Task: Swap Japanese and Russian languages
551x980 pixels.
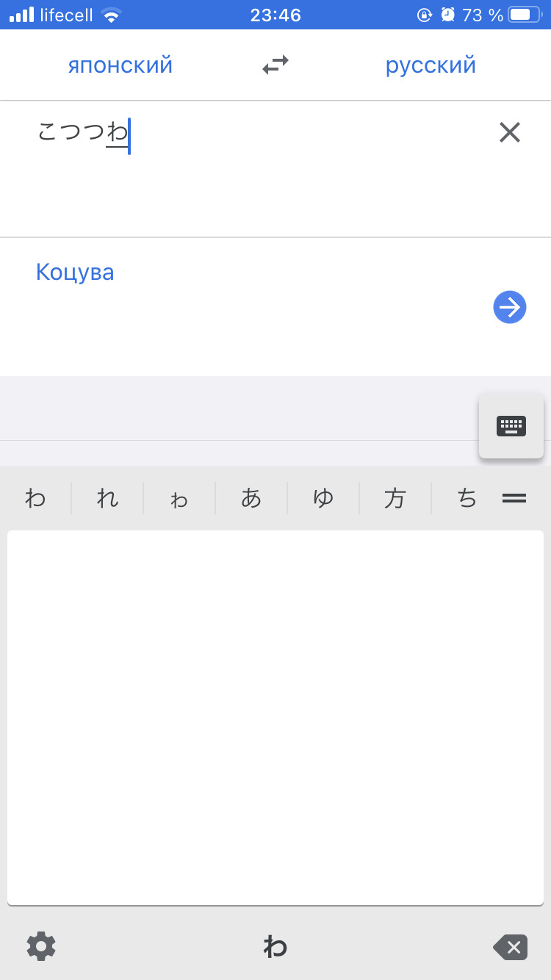Action: coord(275,65)
